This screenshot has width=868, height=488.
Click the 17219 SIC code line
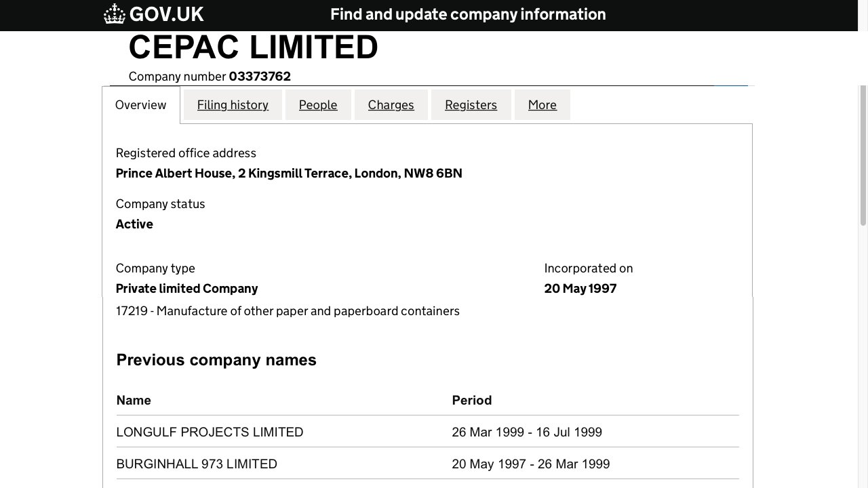coord(288,311)
